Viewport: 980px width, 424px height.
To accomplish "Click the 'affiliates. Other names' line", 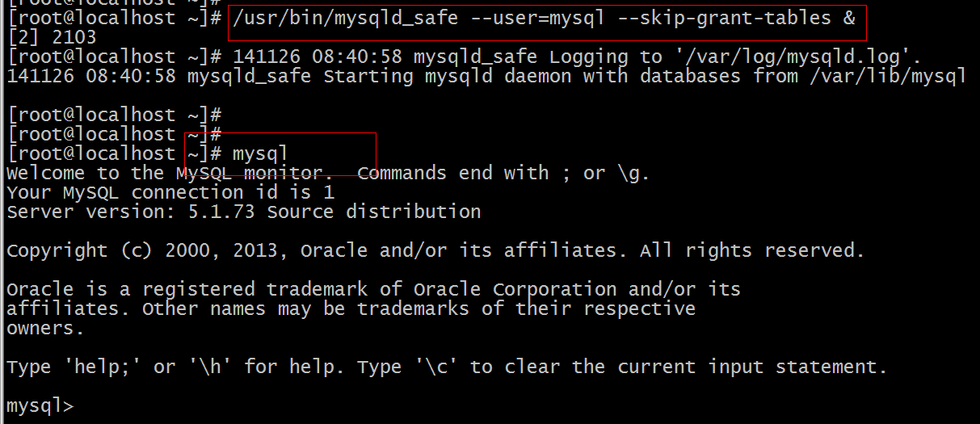I will coord(351,309).
